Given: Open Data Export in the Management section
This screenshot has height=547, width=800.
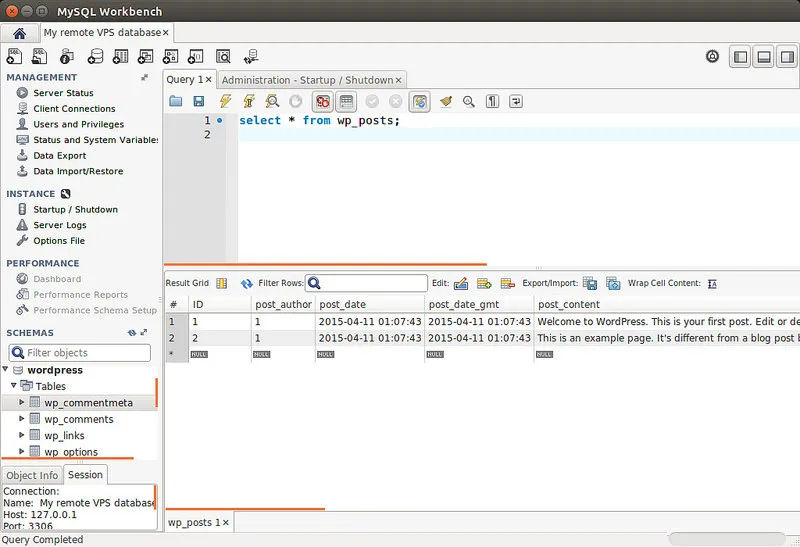Looking at the screenshot, I should pos(59,156).
